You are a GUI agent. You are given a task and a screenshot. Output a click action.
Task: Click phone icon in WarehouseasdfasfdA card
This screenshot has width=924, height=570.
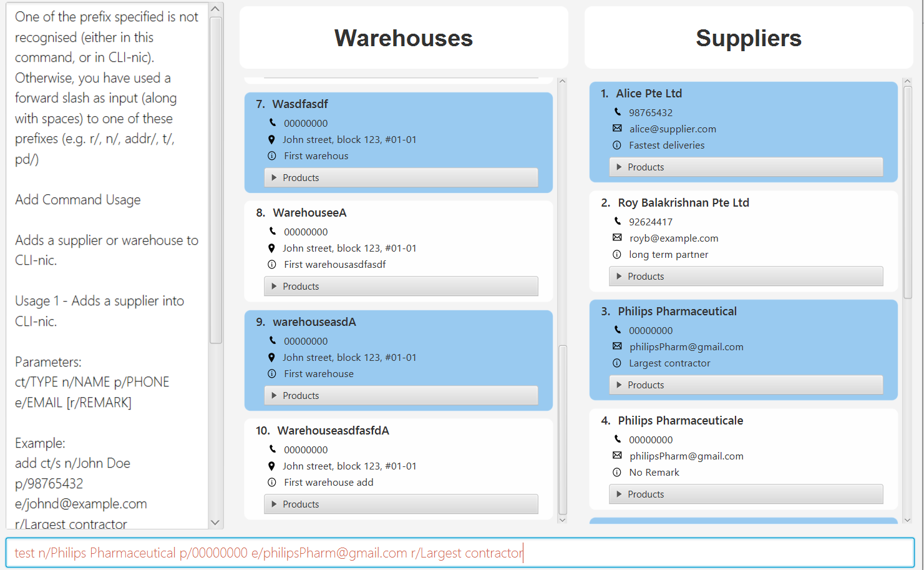(272, 449)
